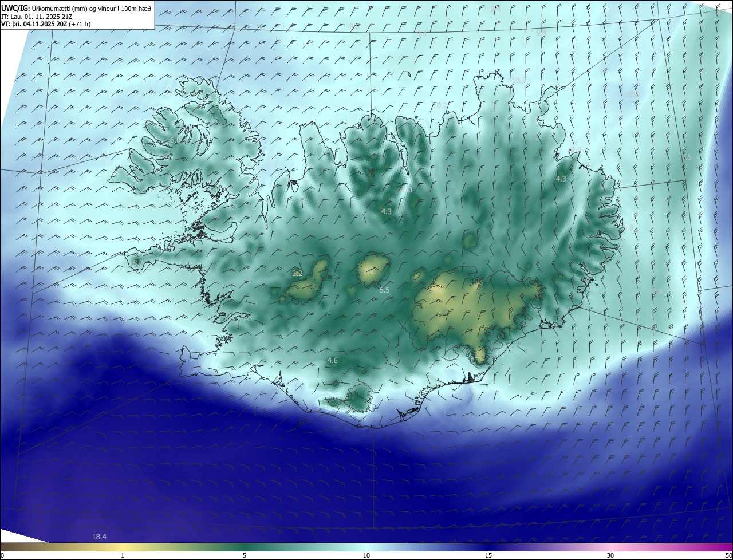Select the 3.2 value beside the western glacier

tap(297, 274)
